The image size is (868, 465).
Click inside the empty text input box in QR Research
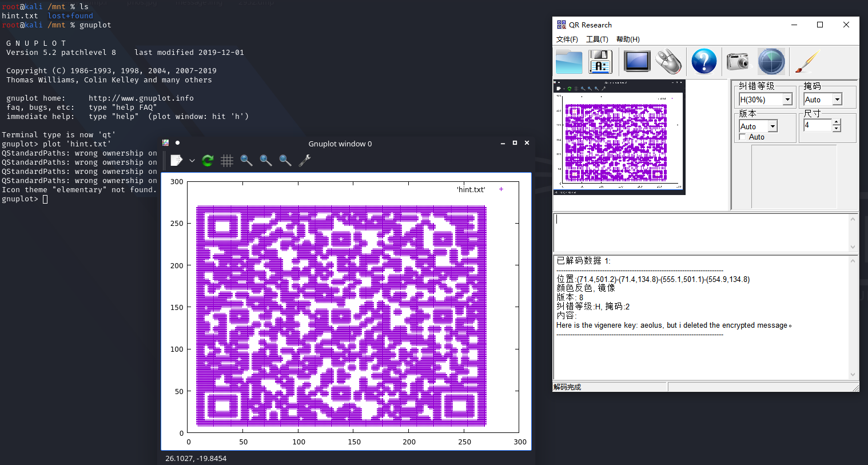pyautogui.click(x=701, y=232)
